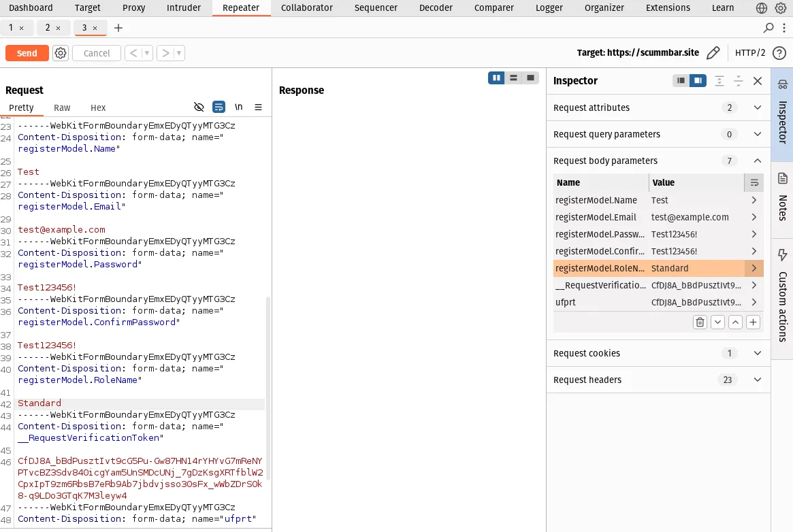
Task: Select registerModel.Passw... parameter row
Action: (x=658, y=235)
